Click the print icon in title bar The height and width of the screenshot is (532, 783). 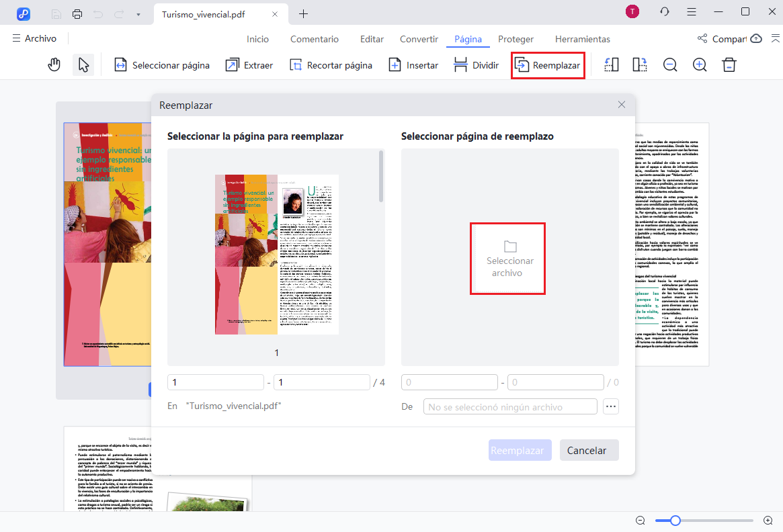(77, 13)
